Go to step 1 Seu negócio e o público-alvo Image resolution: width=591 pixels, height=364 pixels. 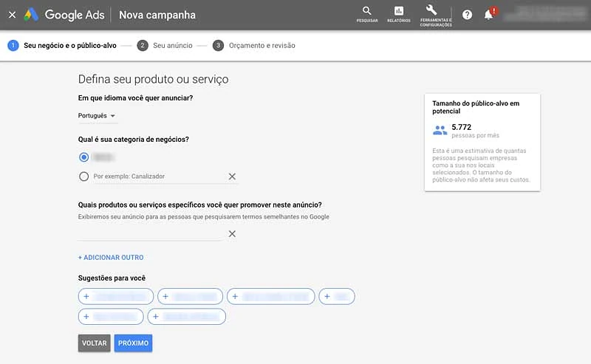[x=62, y=46]
